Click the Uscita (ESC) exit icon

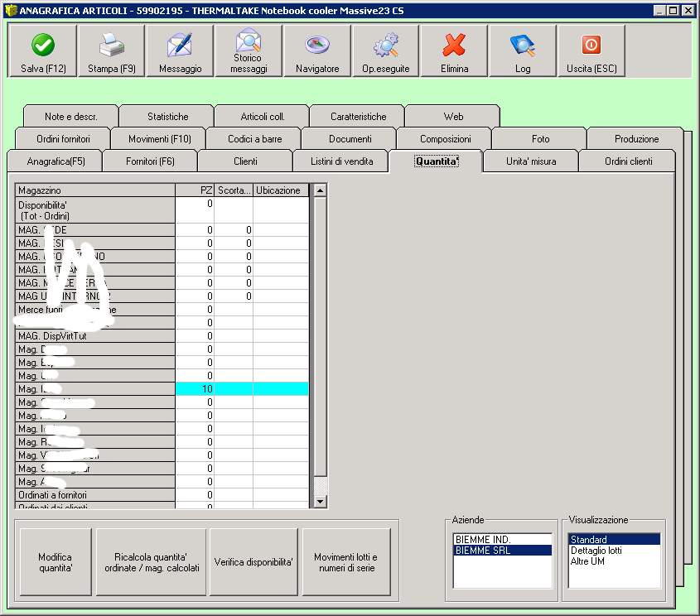point(591,45)
